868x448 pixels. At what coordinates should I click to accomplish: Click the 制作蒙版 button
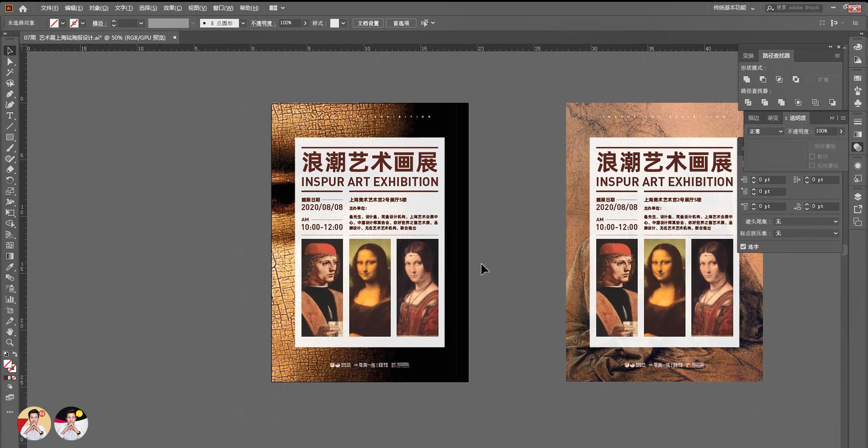pyautogui.click(x=825, y=146)
